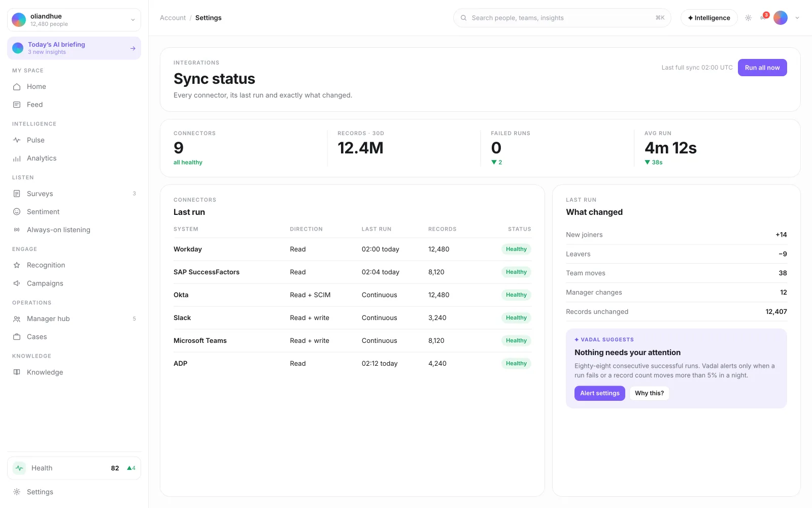Click the Manager hub people icon

(17, 319)
